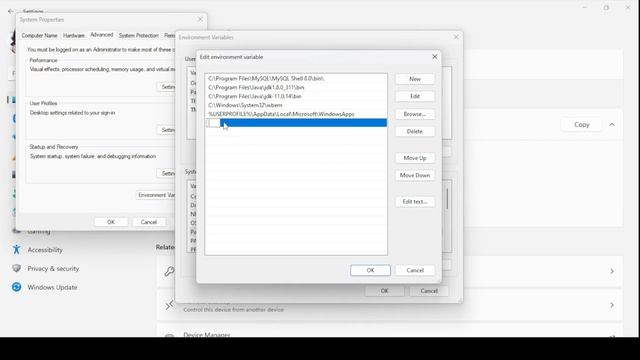The image size is (640, 360).
Task: Click the Edit button beside path list
Action: [415, 96]
